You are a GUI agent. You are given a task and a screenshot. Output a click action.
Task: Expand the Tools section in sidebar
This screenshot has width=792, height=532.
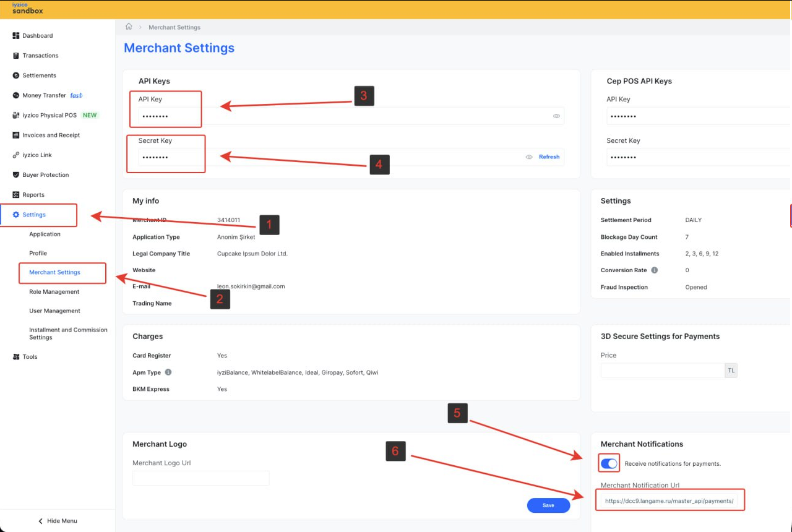(x=30, y=357)
